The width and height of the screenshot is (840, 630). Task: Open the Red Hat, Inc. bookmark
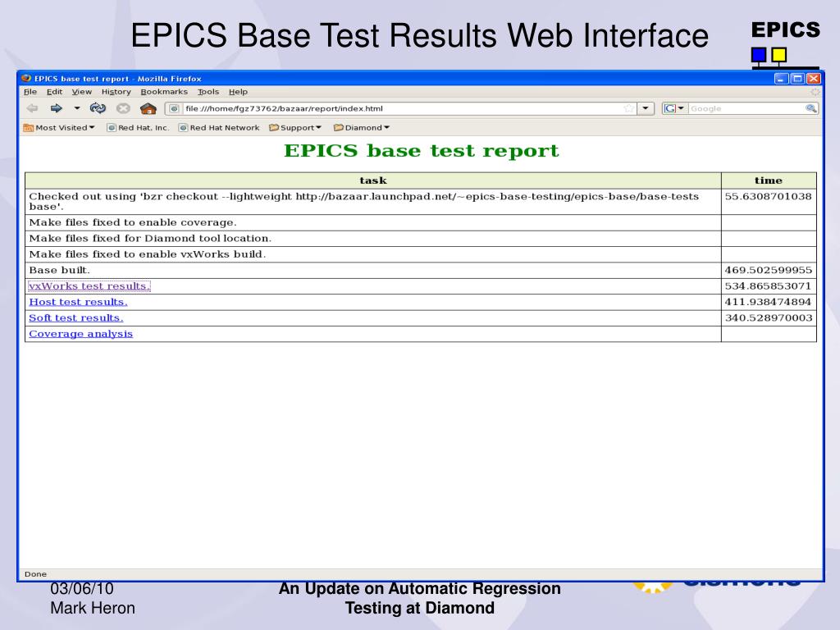click(x=138, y=128)
